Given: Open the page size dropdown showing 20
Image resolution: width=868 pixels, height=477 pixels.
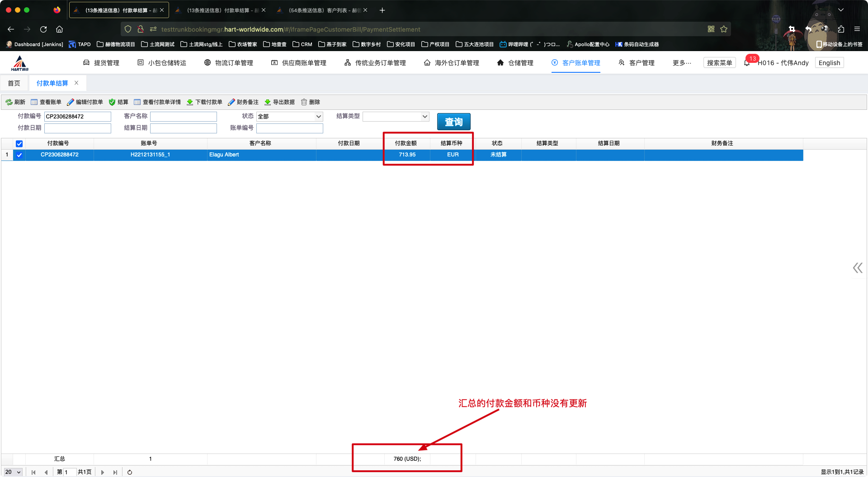Looking at the screenshot, I should point(13,472).
